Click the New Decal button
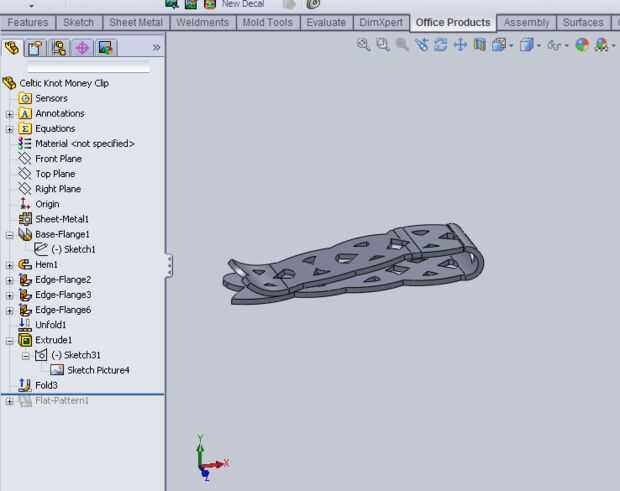Image resolution: width=620 pixels, height=491 pixels. [x=243, y=4]
